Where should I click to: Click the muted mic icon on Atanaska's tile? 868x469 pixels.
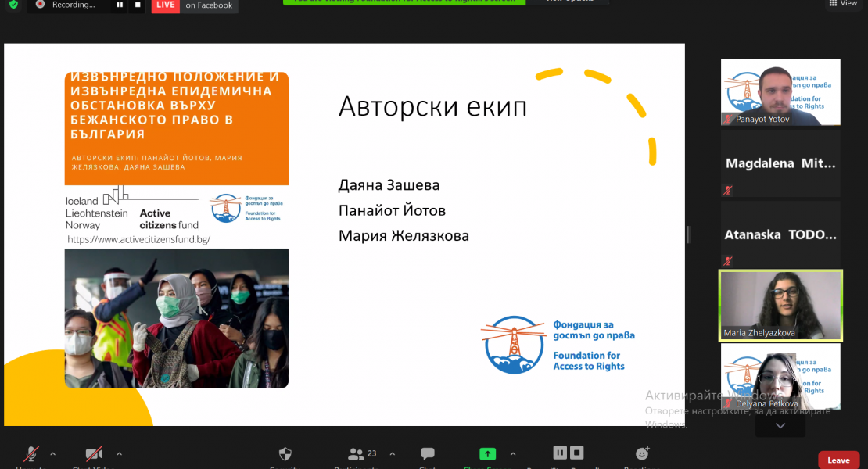pos(728,260)
